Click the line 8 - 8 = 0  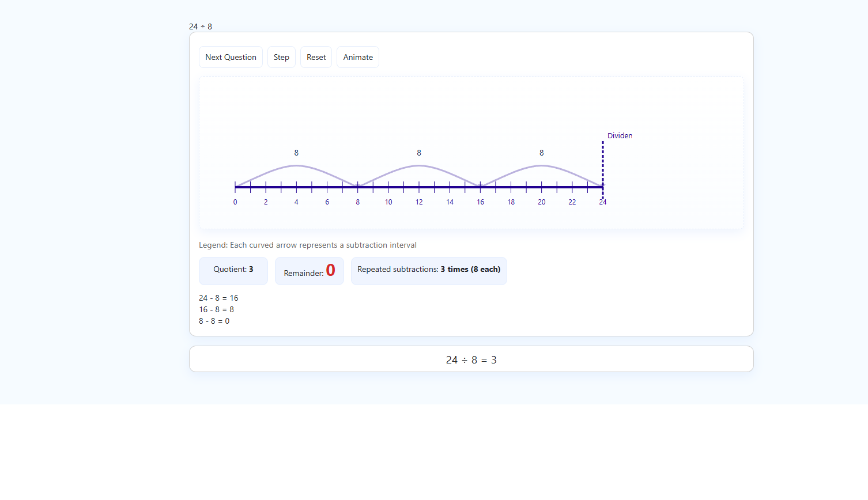click(x=214, y=321)
